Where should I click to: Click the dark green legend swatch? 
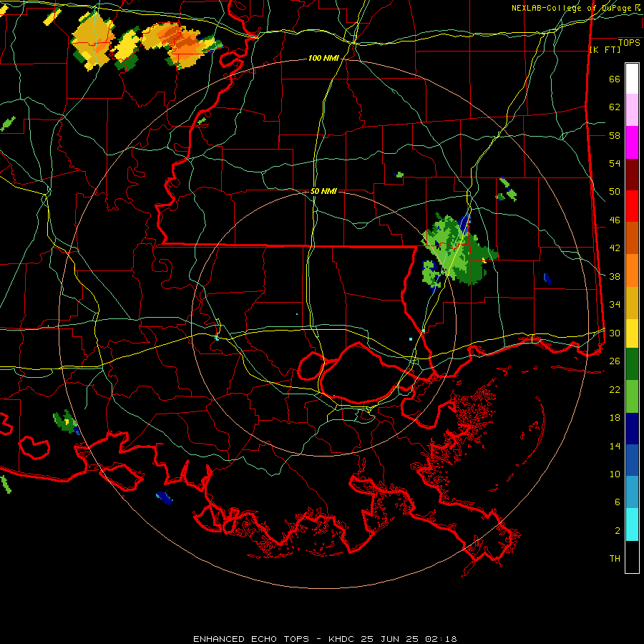(x=632, y=364)
